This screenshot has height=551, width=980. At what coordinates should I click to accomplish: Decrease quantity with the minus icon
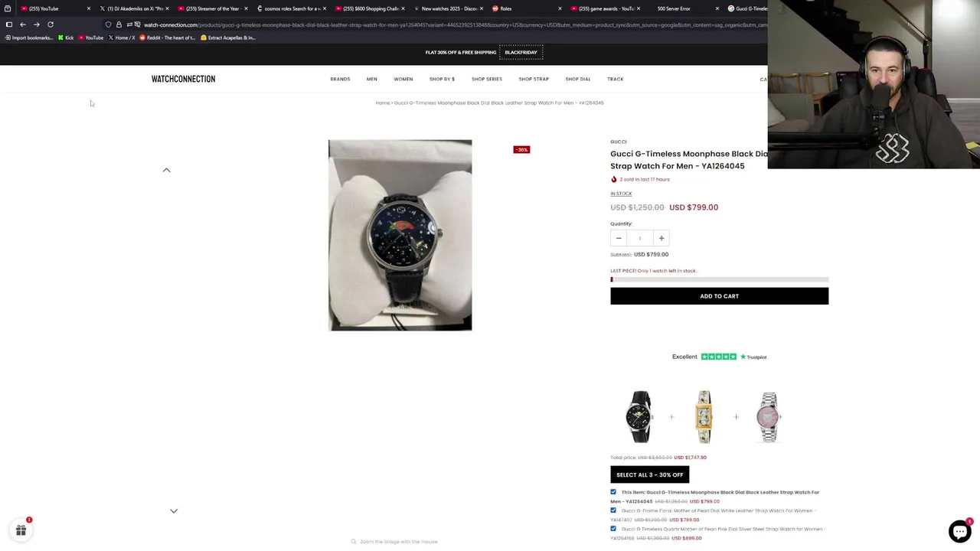[619, 238]
